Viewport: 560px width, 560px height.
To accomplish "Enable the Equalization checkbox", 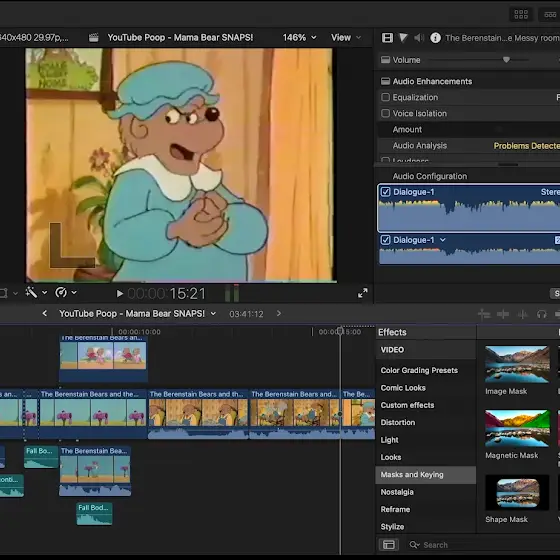I will point(385,97).
